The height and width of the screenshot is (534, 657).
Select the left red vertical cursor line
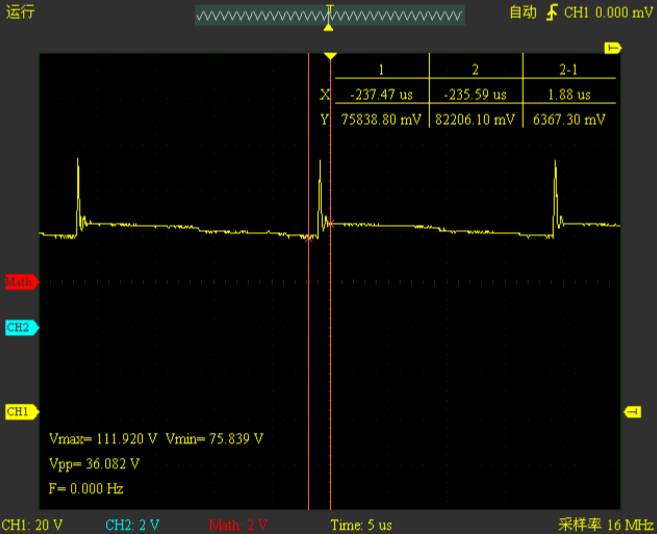pos(308,300)
